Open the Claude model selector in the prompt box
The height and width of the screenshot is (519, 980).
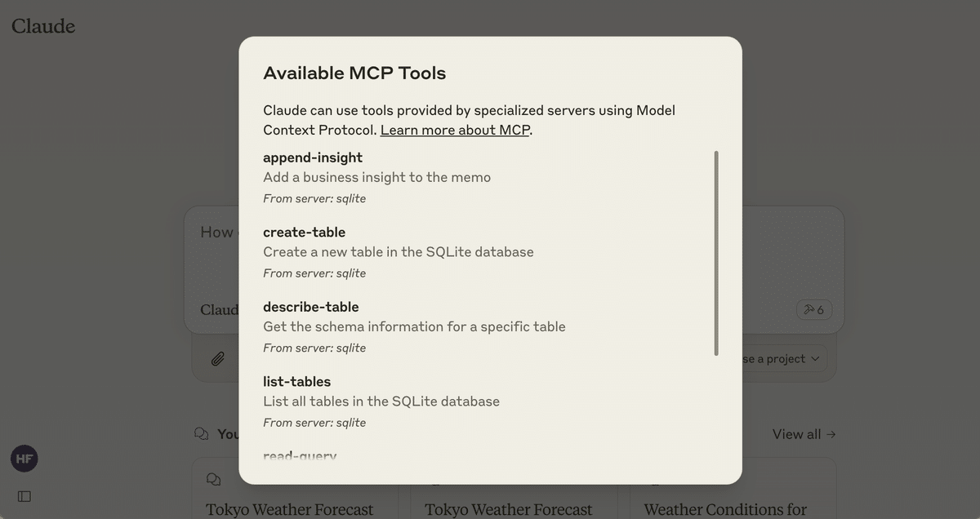219,310
